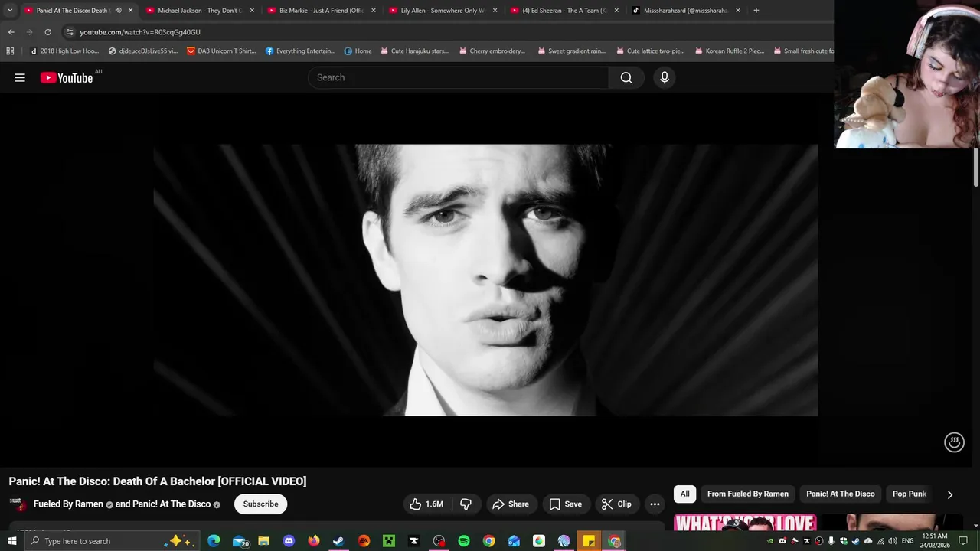Click the What's Your Love video thumbnail
This screenshot has height=551, width=980.
[745, 523]
